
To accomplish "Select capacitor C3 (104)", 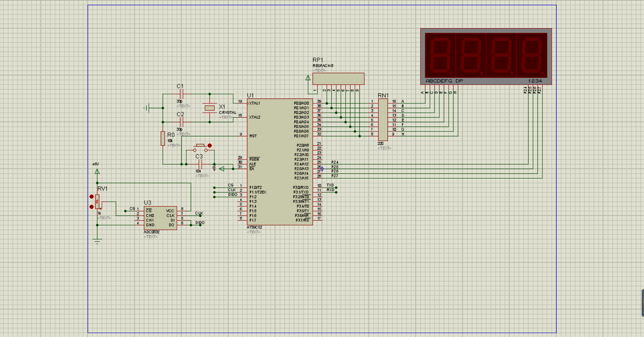I will point(200,164).
